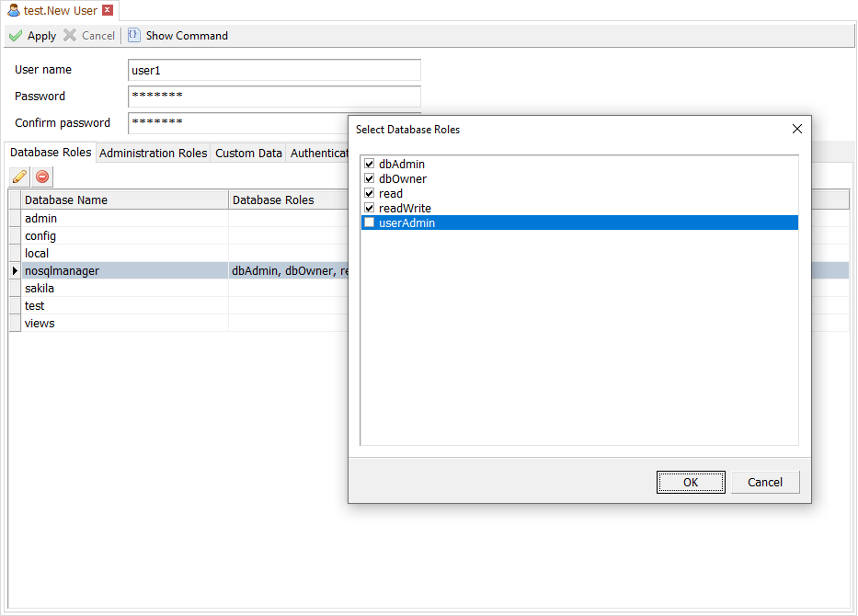Select the Database Roles tab
Viewport: 858px width, 616px height.
51,153
